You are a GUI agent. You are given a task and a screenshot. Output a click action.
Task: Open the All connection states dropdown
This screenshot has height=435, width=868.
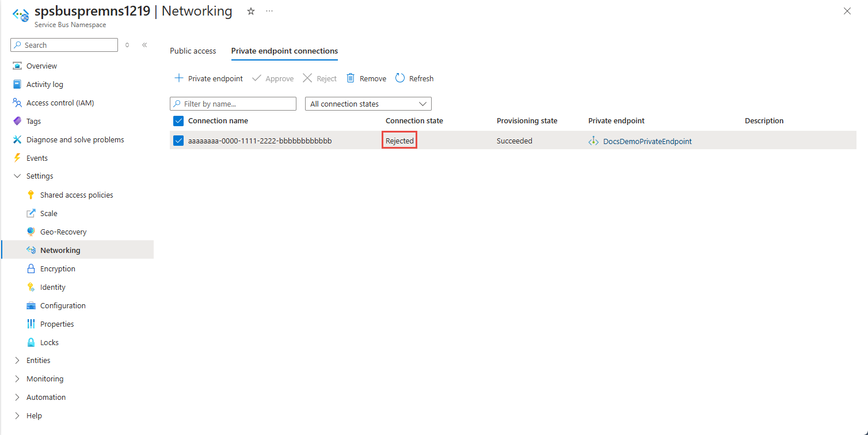[x=368, y=104]
